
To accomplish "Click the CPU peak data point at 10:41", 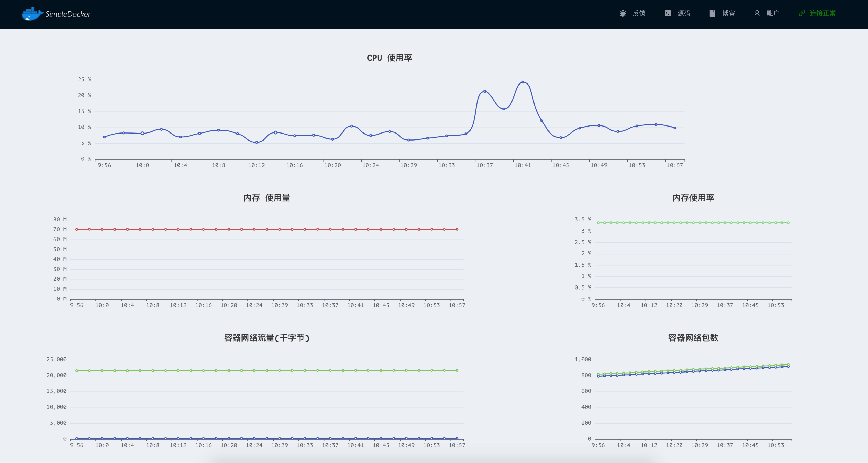I will 523,82.
